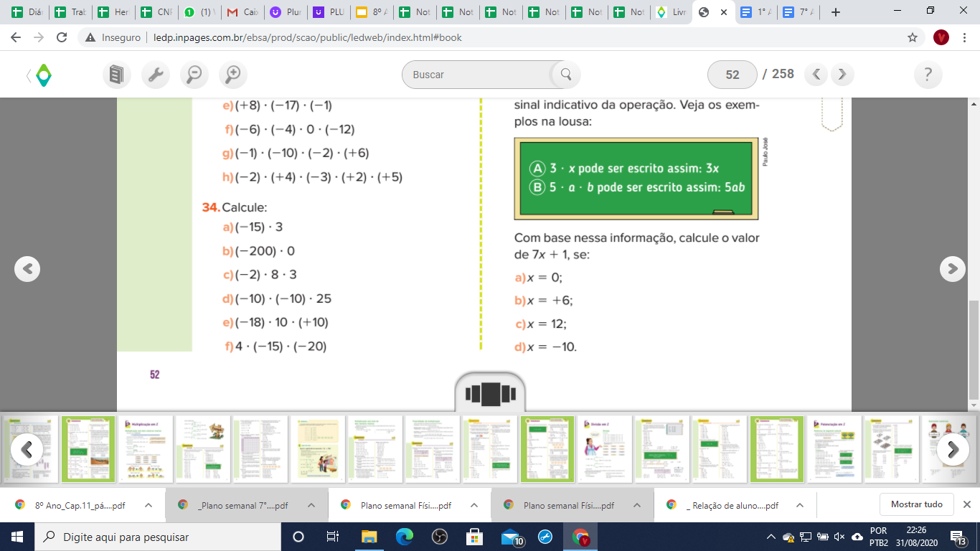Bookmark this page with the star icon
980x551 pixels.
[913, 37]
